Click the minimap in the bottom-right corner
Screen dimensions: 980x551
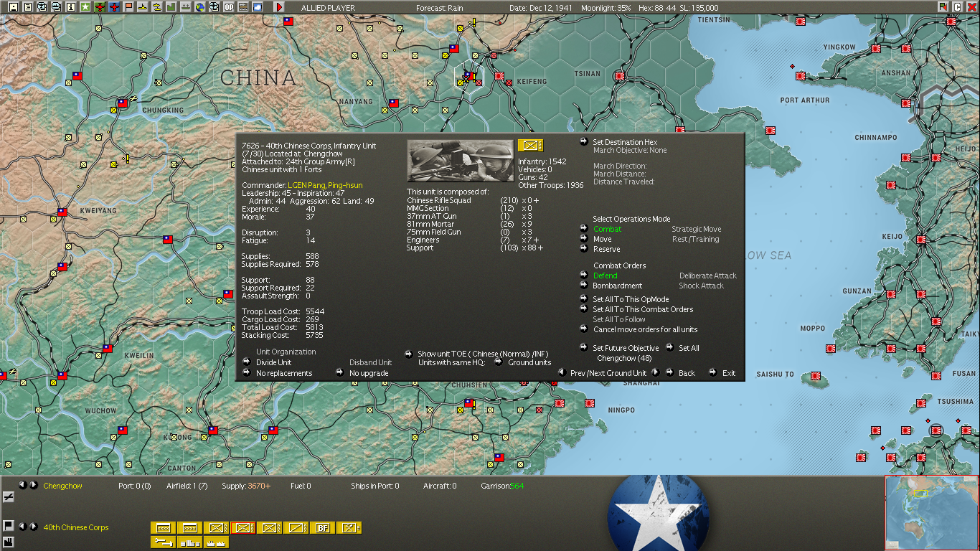tap(932, 512)
